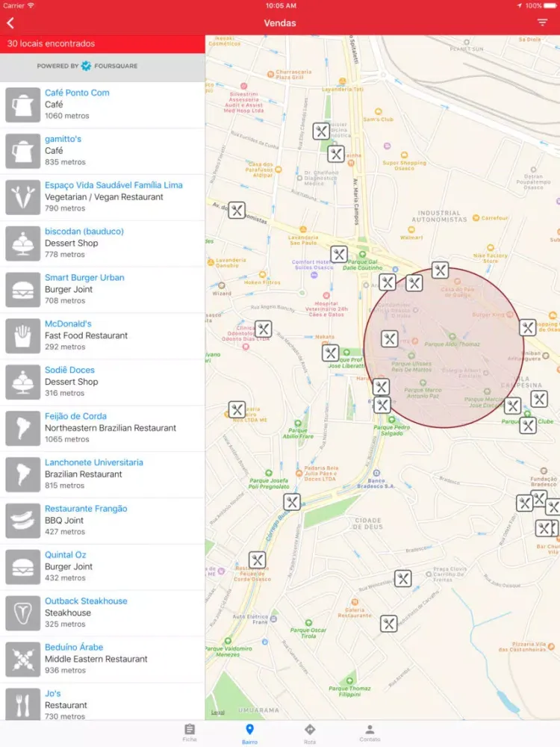The height and width of the screenshot is (747, 560).
Task: Tap Beduíno Árabe Middle Eastern icon
Action: (23, 660)
